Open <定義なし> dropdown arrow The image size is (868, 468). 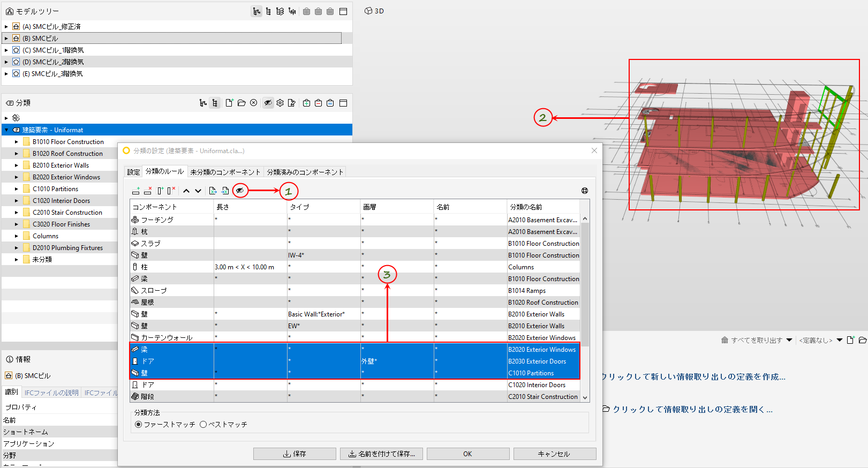point(840,340)
